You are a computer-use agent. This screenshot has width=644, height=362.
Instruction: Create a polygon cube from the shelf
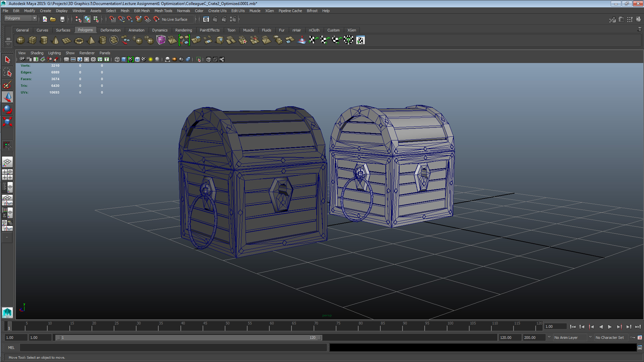pyautogui.click(x=32, y=40)
